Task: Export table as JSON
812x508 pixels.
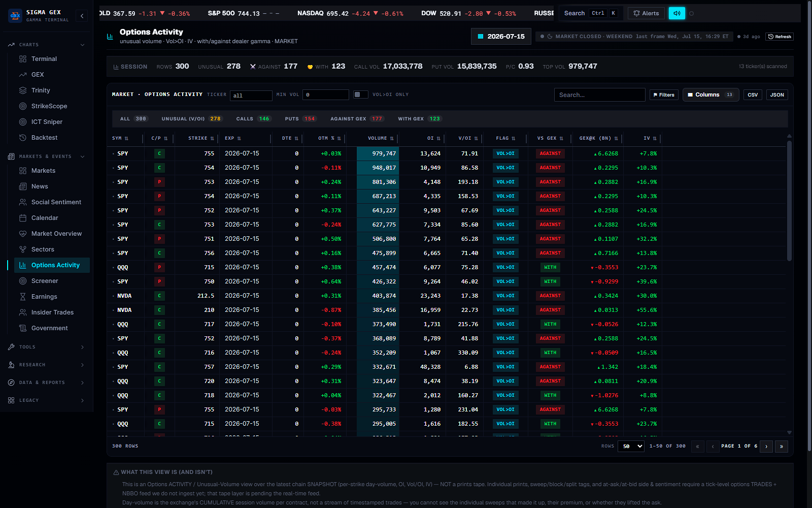Action: pos(777,94)
